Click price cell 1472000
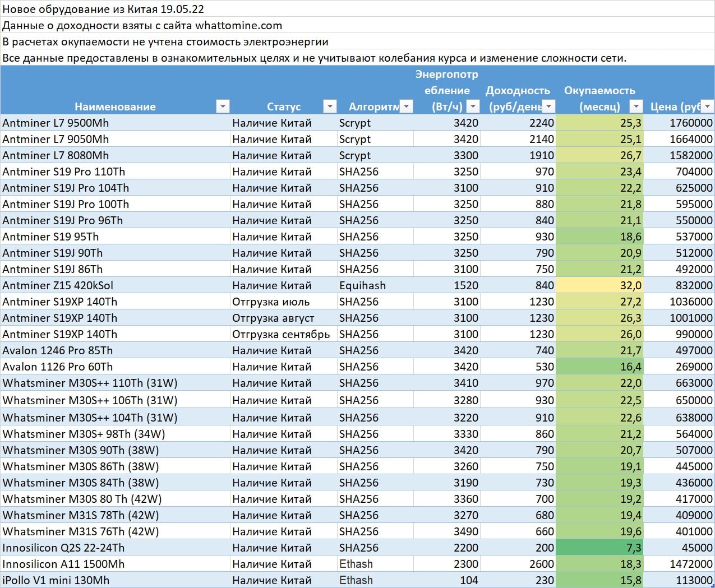This screenshot has height=588, width=715. (x=679, y=564)
